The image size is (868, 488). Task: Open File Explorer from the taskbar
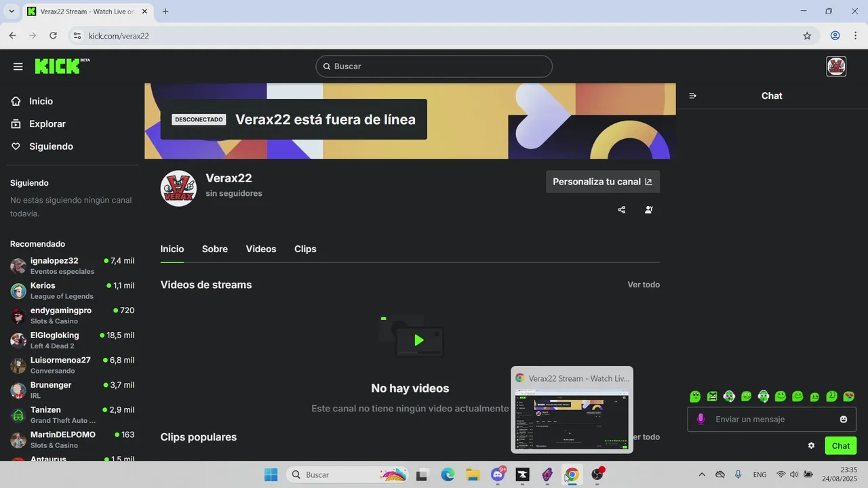tap(473, 474)
